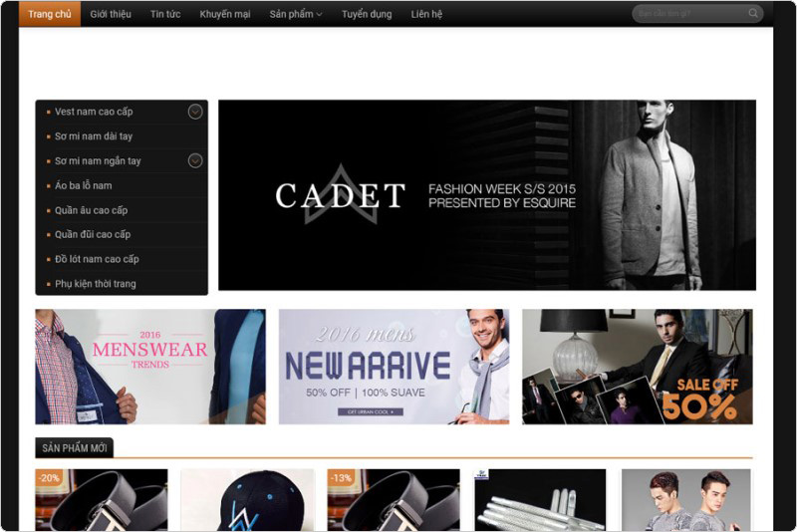Open Đồ lót nam cao cấp category

click(97, 259)
